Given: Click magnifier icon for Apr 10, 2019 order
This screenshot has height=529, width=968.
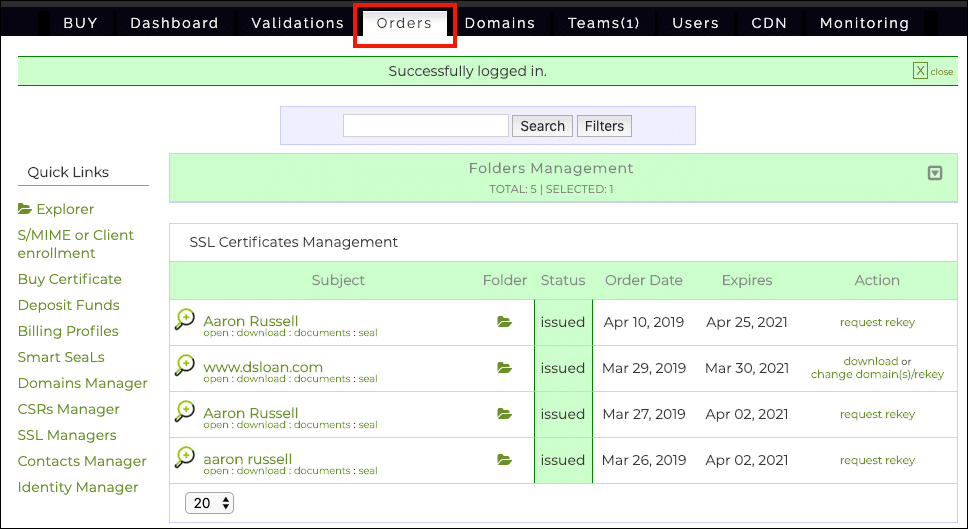Looking at the screenshot, I should click(x=184, y=320).
